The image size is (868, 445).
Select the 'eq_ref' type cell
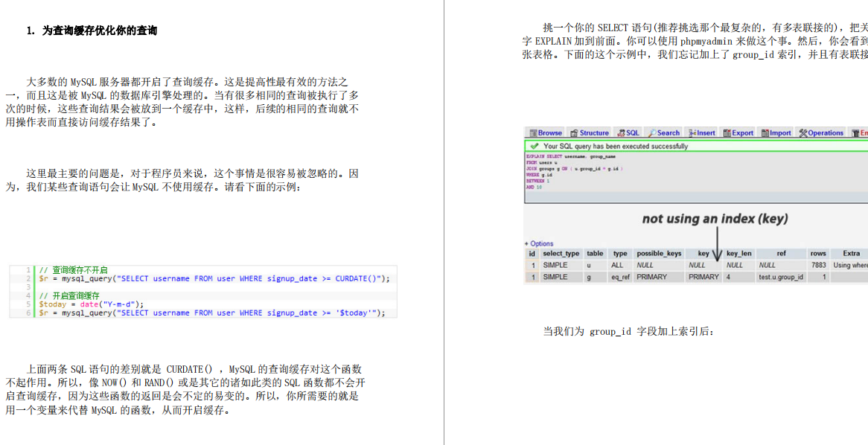(621, 278)
